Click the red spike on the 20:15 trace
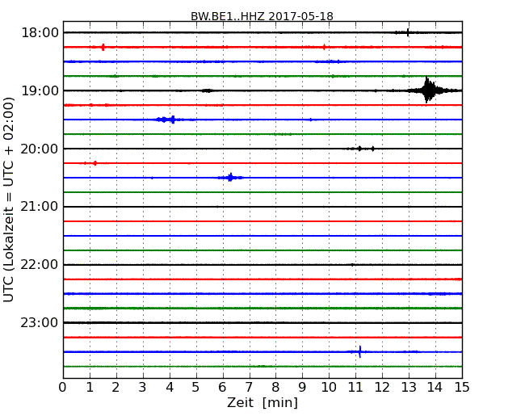The height and width of the screenshot is (420, 525). (x=95, y=163)
